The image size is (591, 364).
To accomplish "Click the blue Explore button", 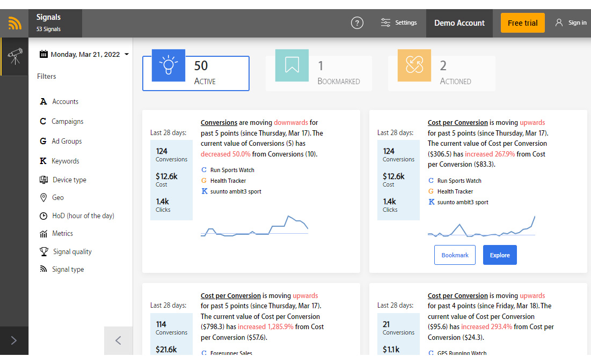I will [x=500, y=255].
